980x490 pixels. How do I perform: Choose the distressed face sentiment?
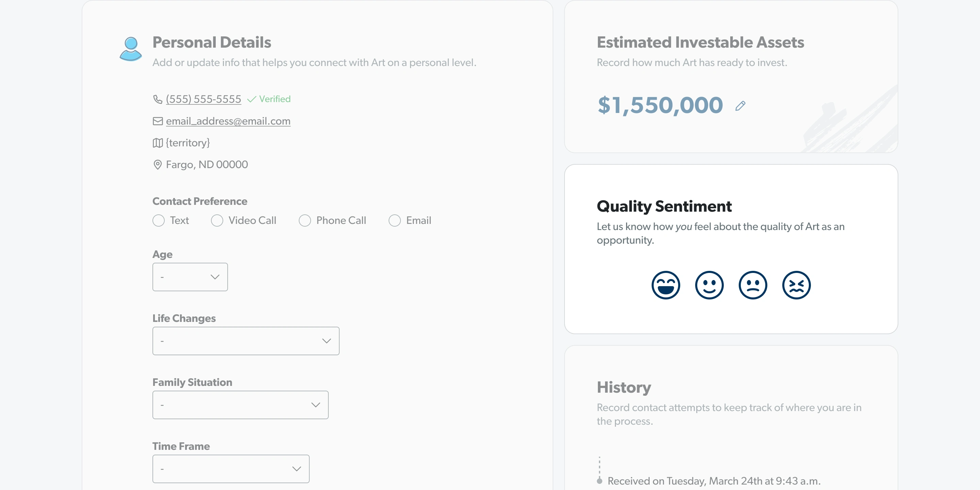[x=796, y=285]
